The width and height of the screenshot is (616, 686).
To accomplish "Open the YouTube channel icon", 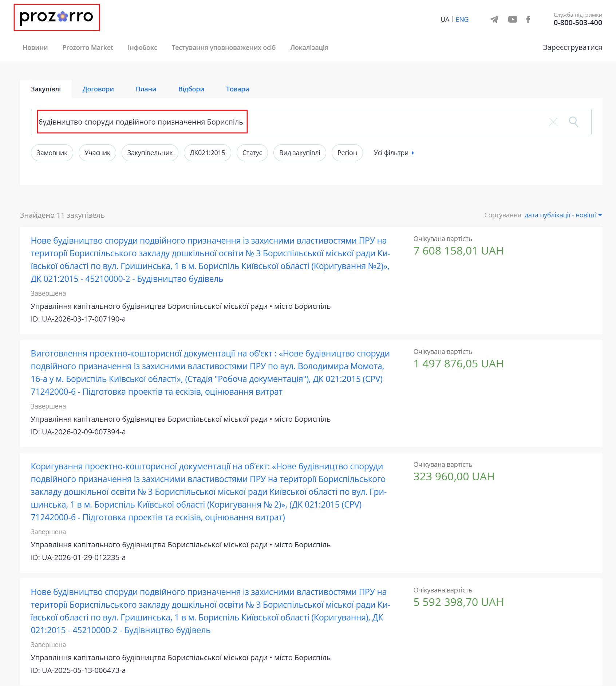I will click(x=513, y=19).
